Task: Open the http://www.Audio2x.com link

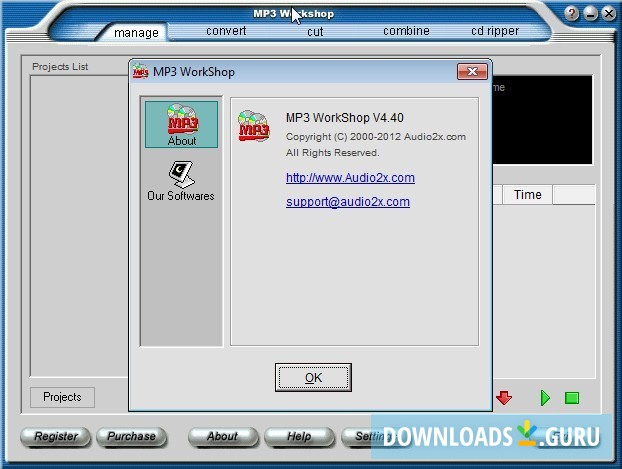Action: pos(350,177)
